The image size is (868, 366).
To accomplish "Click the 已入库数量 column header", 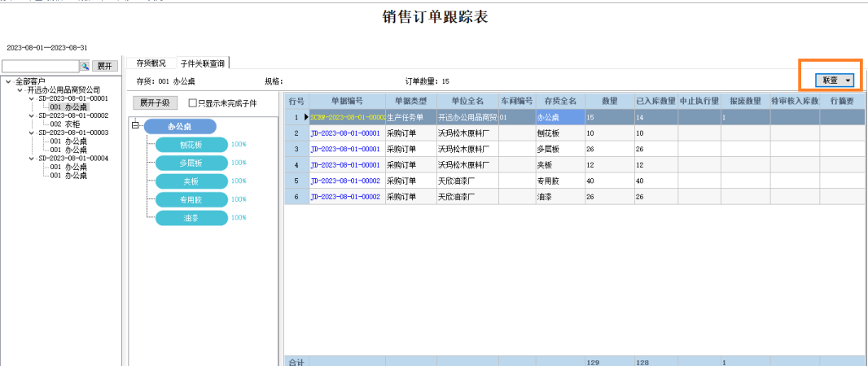I will click(655, 101).
